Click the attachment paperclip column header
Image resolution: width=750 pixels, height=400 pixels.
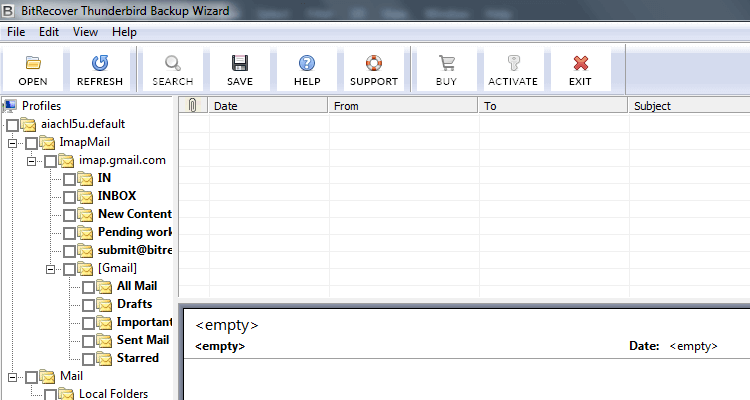193,105
